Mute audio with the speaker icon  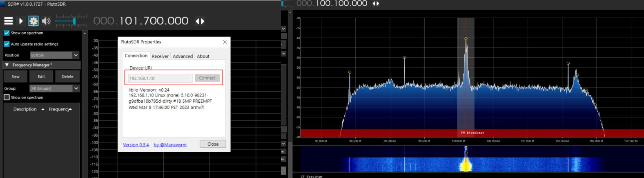[x=46, y=21]
